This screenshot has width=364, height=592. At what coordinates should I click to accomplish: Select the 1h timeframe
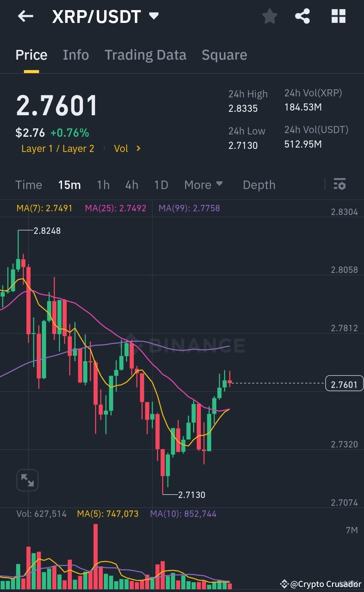point(103,185)
